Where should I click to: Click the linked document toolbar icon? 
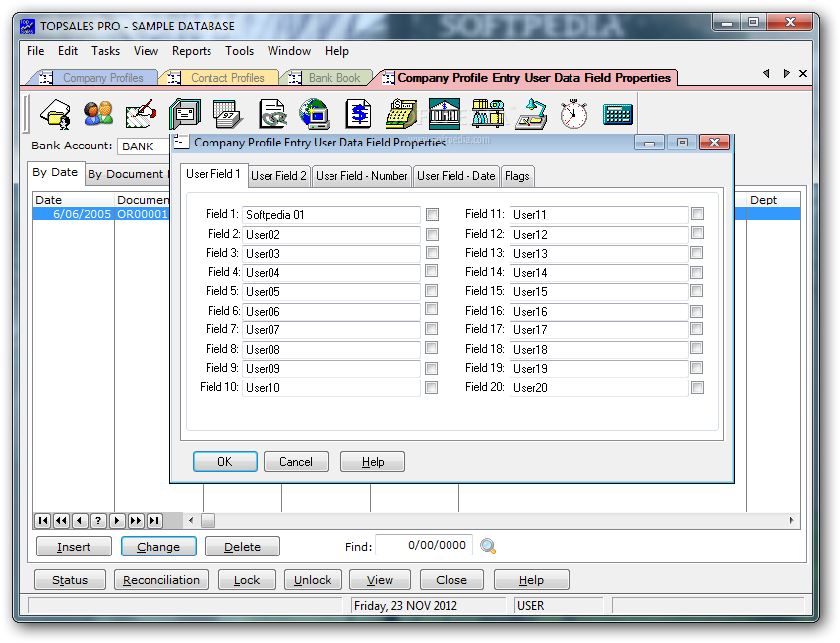point(272,113)
